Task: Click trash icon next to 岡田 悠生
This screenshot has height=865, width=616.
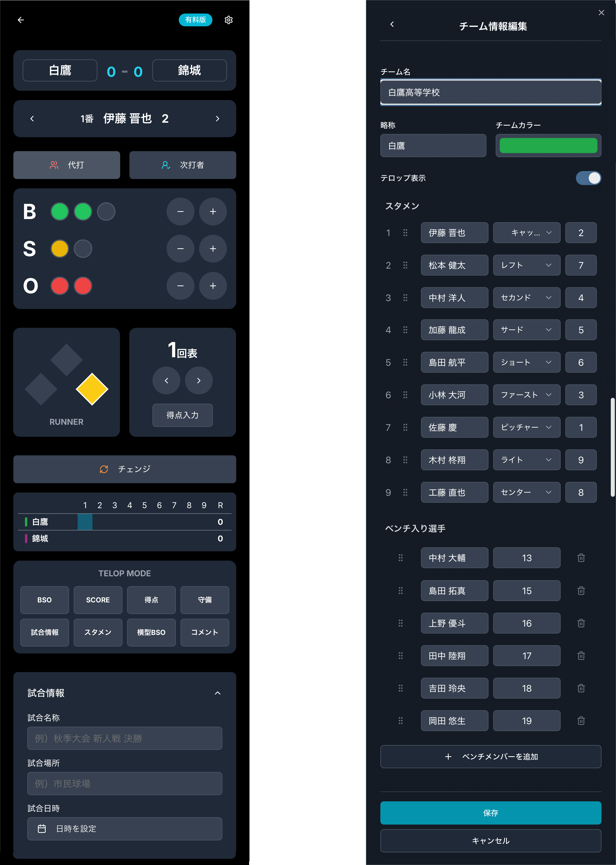Action: pos(581,720)
